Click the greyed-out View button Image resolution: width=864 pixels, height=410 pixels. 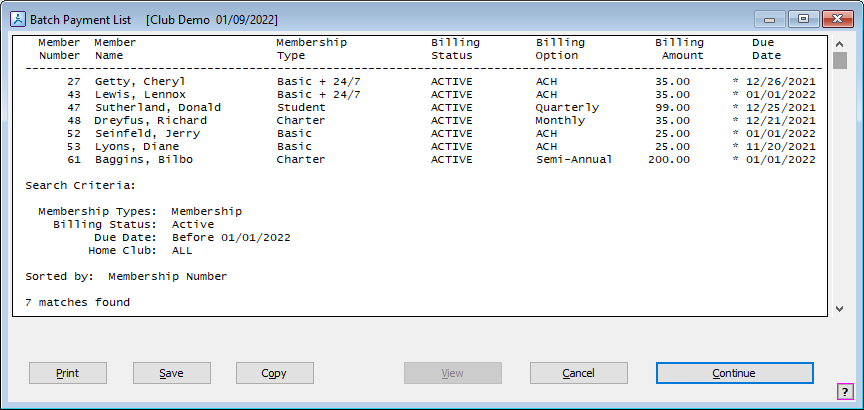pyautogui.click(x=453, y=373)
